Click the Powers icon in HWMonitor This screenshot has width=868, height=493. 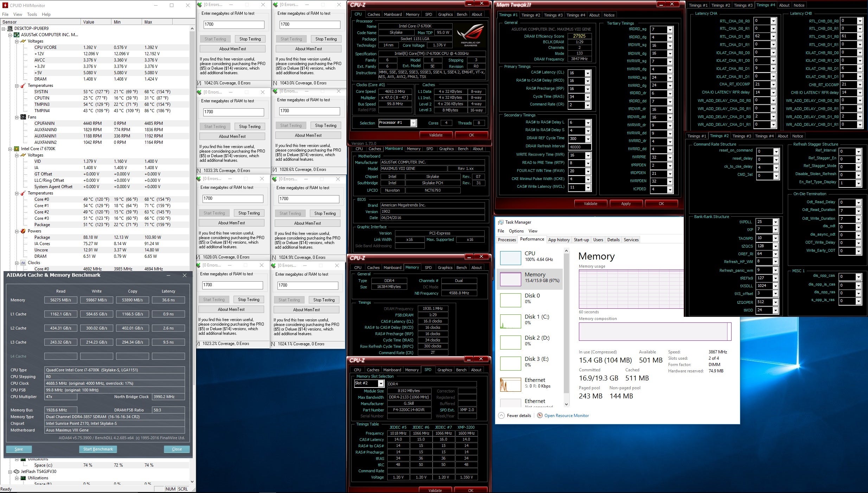[23, 231]
